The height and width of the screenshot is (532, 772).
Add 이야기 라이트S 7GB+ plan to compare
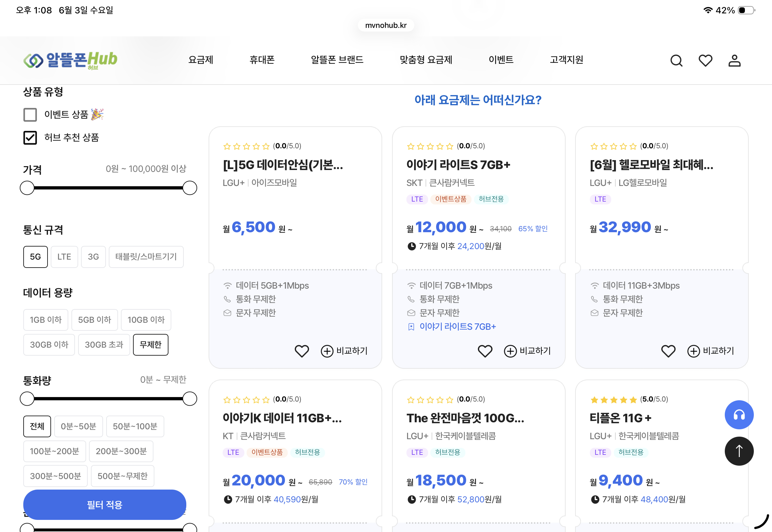527,351
